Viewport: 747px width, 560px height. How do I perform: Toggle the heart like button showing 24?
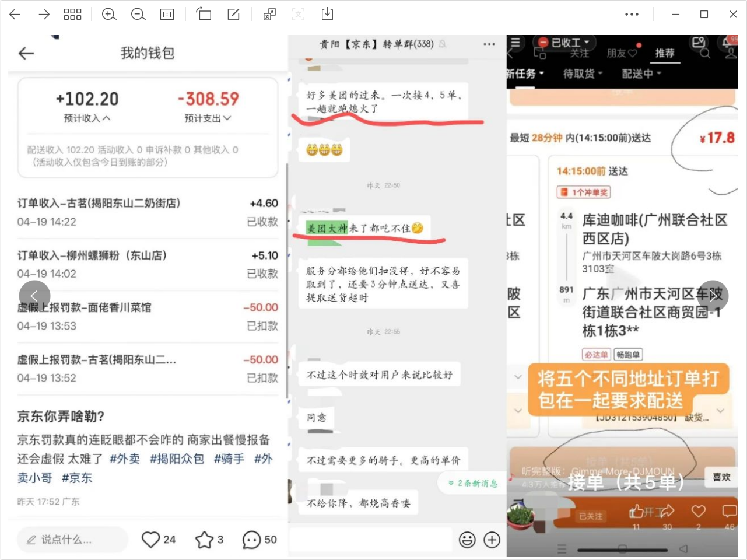coord(150,540)
